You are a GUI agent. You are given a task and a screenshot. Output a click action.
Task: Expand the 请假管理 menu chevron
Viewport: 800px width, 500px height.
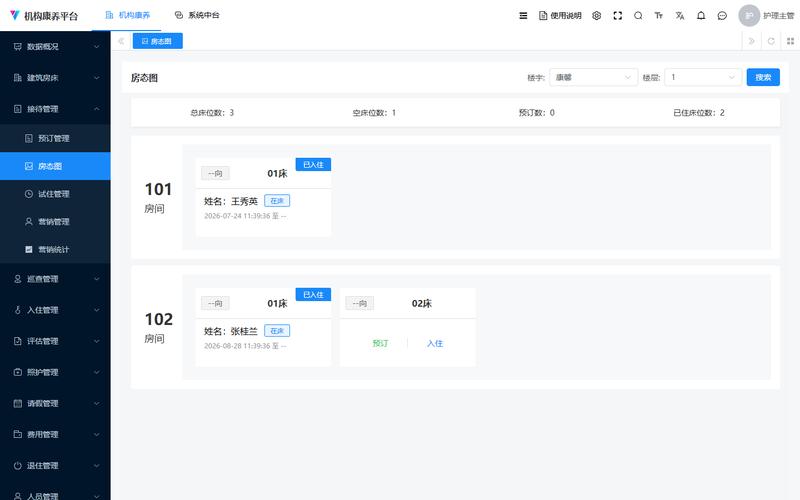tap(96, 404)
